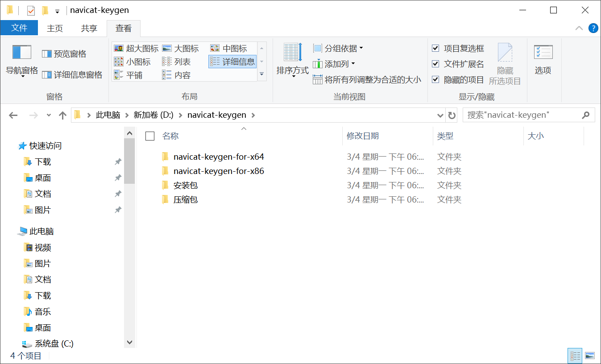Open the recent locations dropdown arrow
The height and width of the screenshot is (364, 601).
click(x=49, y=115)
